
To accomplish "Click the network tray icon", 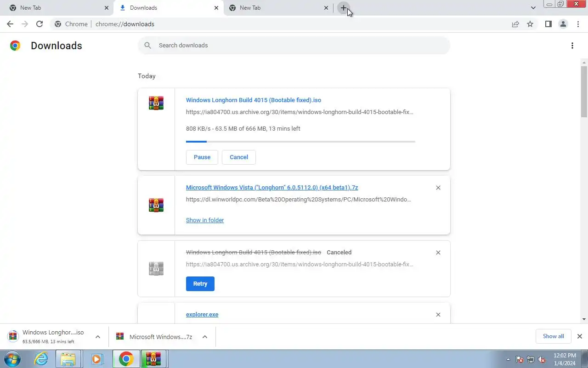I will (531, 359).
